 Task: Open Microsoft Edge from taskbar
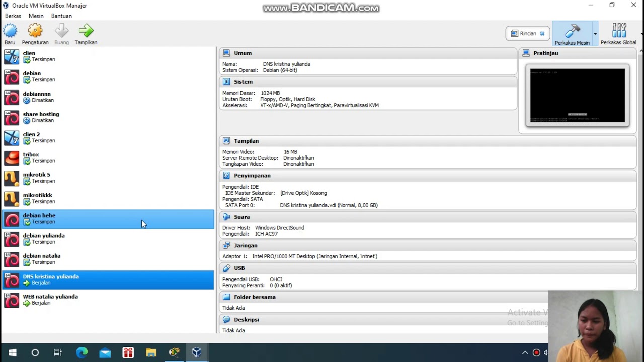tap(82, 352)
